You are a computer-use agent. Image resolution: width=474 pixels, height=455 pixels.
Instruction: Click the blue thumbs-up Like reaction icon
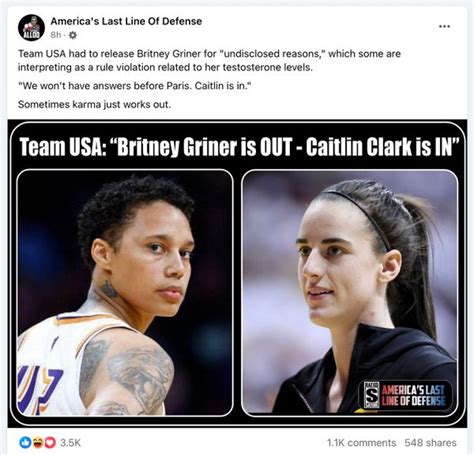tap(25, 442)
